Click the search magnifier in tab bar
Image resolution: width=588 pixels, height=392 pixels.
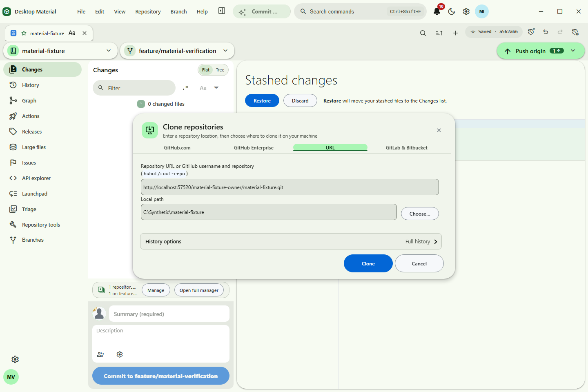click(x=423, y=33)
